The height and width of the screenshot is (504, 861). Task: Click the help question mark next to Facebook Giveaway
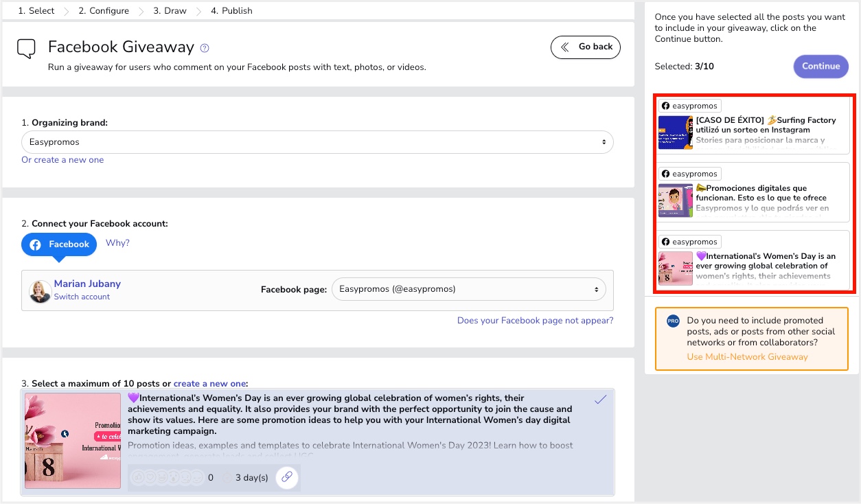pyautogui.click(x=205, y=48)
